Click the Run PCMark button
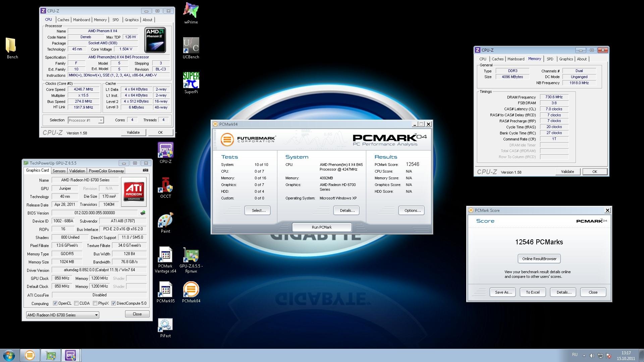 tap(322, 227)
